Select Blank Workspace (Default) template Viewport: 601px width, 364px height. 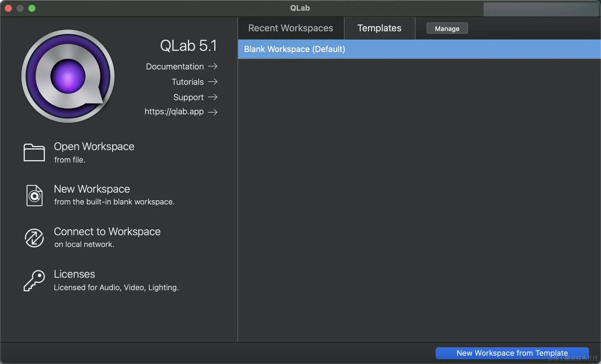[x=294, y=49]
